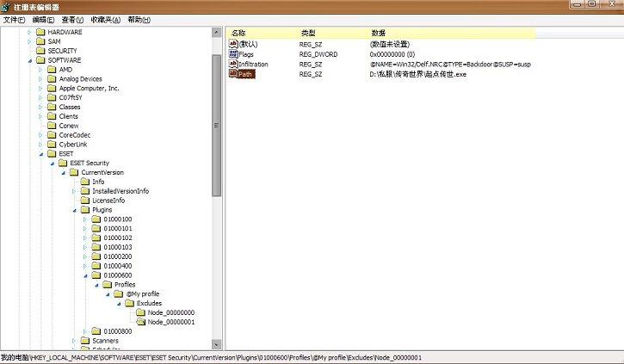Select the @My profile key
This screenshot has width=624, height=364.
tap(143, 294)
